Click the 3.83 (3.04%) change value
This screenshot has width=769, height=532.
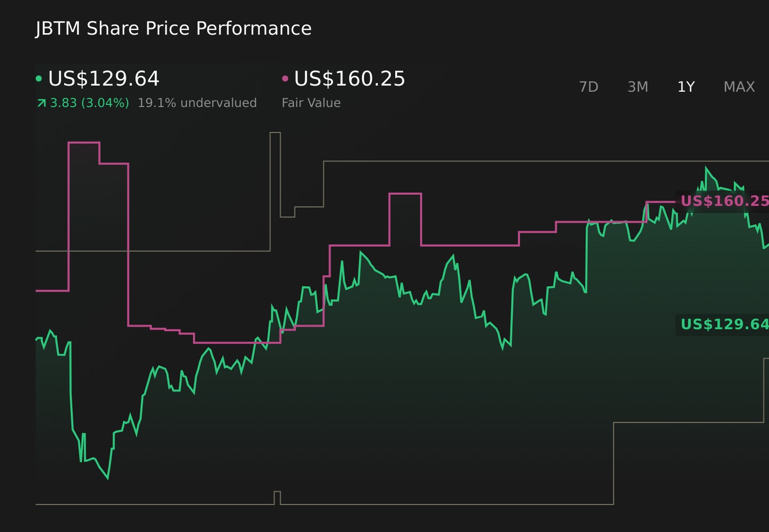[x=90, y=103]
